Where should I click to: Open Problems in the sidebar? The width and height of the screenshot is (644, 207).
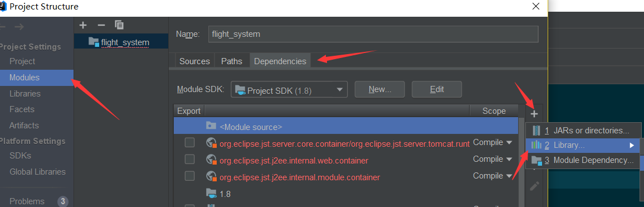tap(27, 201)
